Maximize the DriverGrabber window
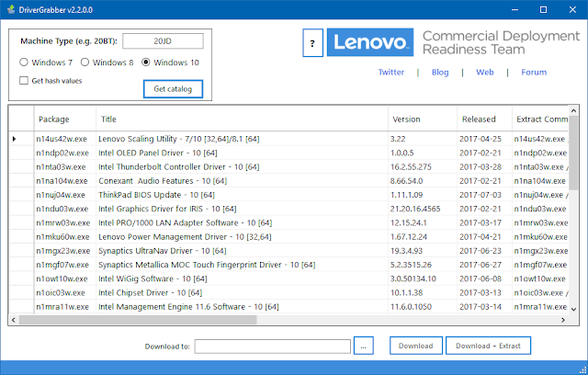The width and height of the screenshot is (588, 375). pyautogui.click(x=543, y=9)
